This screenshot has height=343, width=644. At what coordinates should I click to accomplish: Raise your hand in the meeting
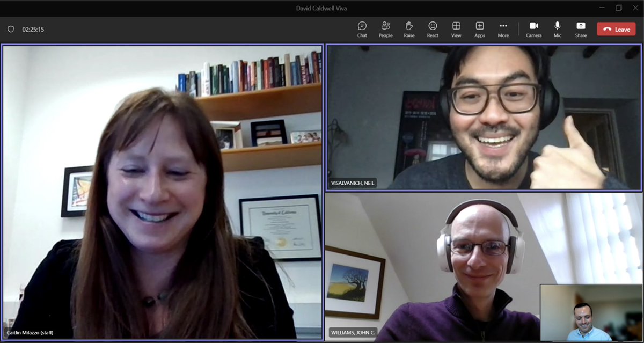[x=409, y=30]
